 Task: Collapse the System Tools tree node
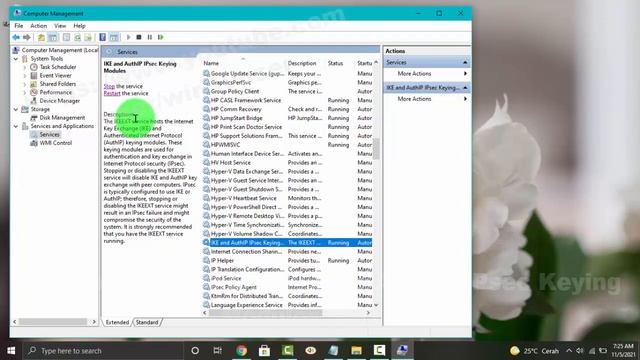16,59
